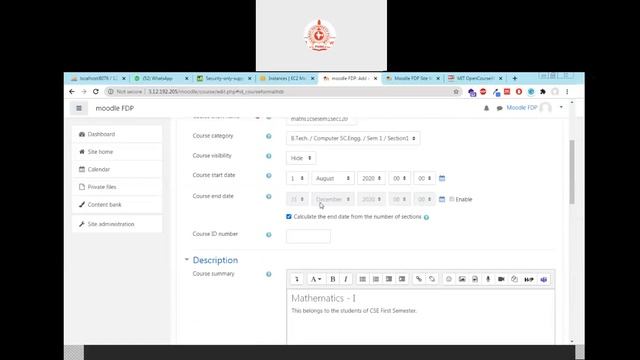Open Calendar in the sidebar
Image resolution: width=640 pixels, height=360 pixels.
[x=117, y=169]
